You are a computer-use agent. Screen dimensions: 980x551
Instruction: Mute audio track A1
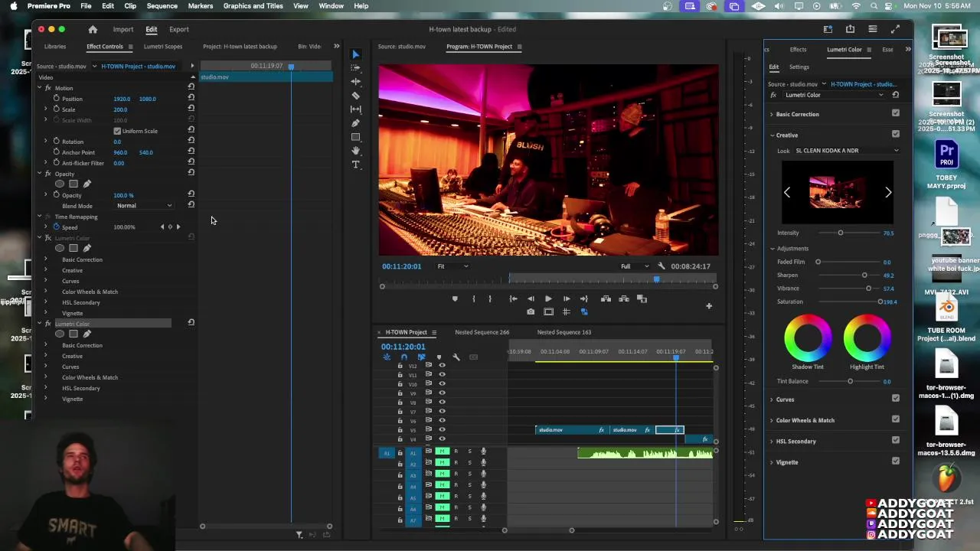click(x=442, y=452)
